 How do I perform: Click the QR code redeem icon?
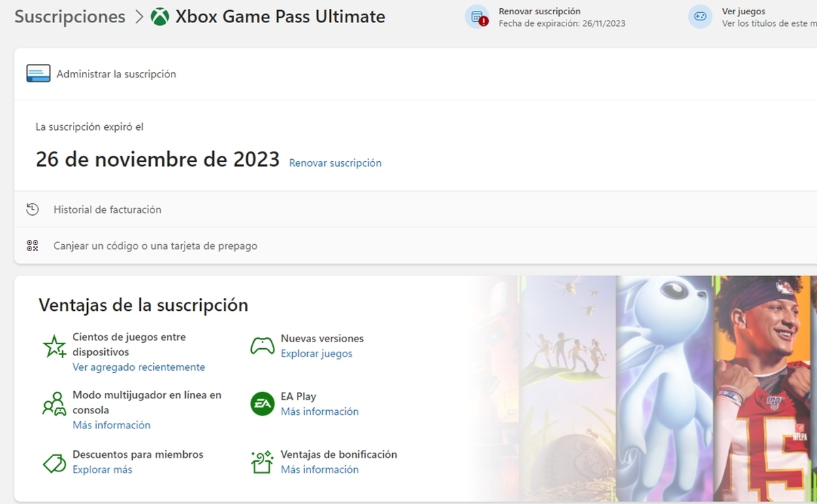[32, 246]
